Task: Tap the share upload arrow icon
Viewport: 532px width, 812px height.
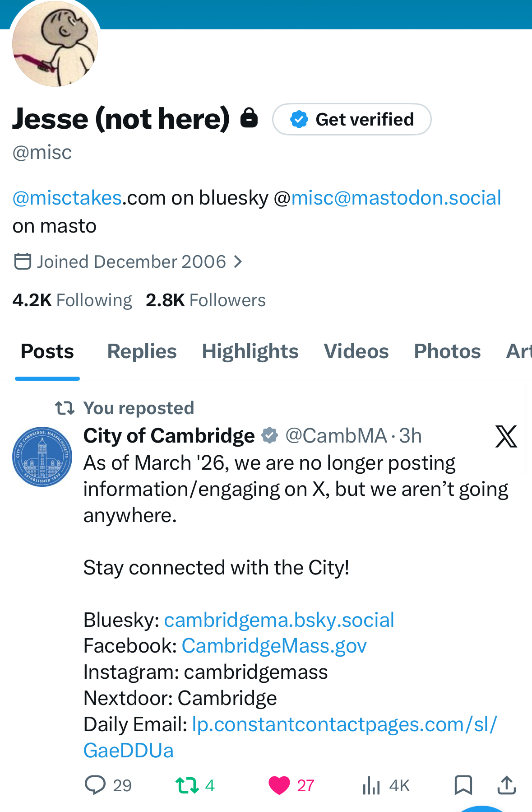Action: (506, 785)
